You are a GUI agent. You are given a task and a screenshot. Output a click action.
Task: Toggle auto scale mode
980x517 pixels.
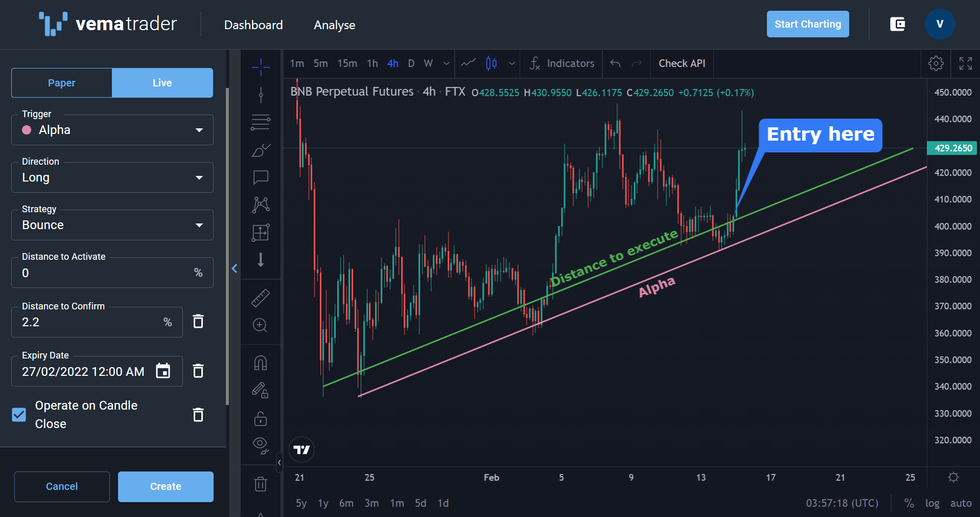coord(961,503)
